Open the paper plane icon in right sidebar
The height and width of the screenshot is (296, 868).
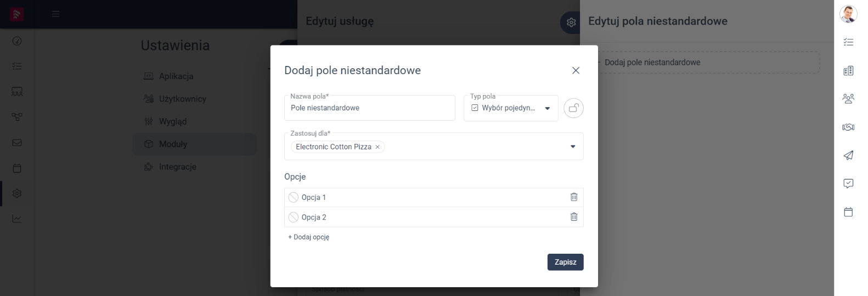[848, 155]
